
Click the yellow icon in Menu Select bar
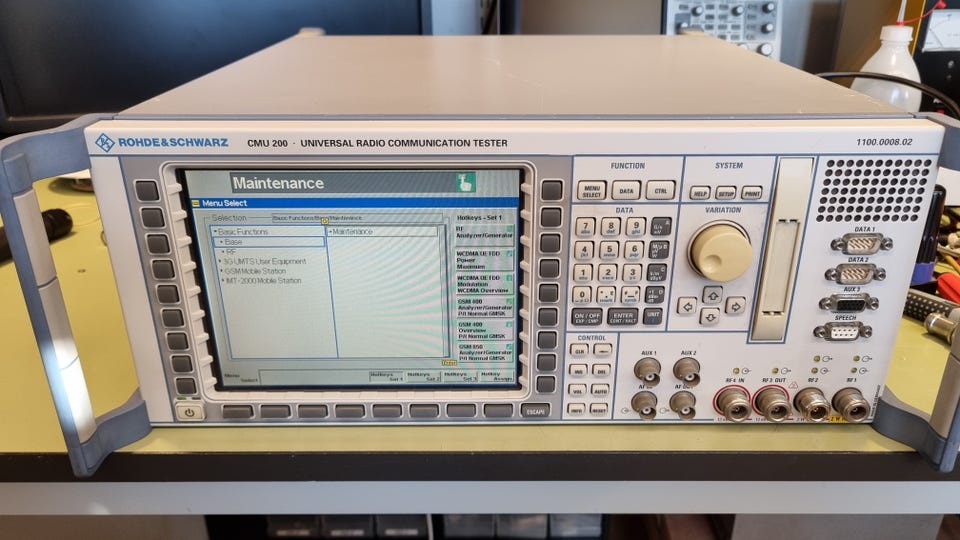point(196,203)
